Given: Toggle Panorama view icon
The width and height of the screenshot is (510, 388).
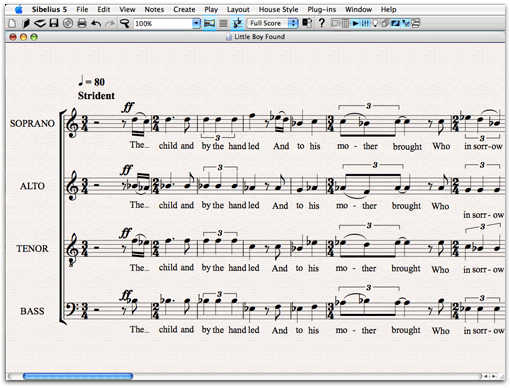Looking at the screenshot, I should tap(209, 23).
